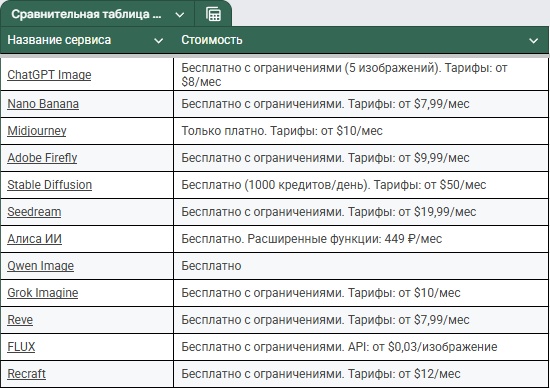550x388 pixels.
Task: Visit the Seedream link
Action: 34,212
